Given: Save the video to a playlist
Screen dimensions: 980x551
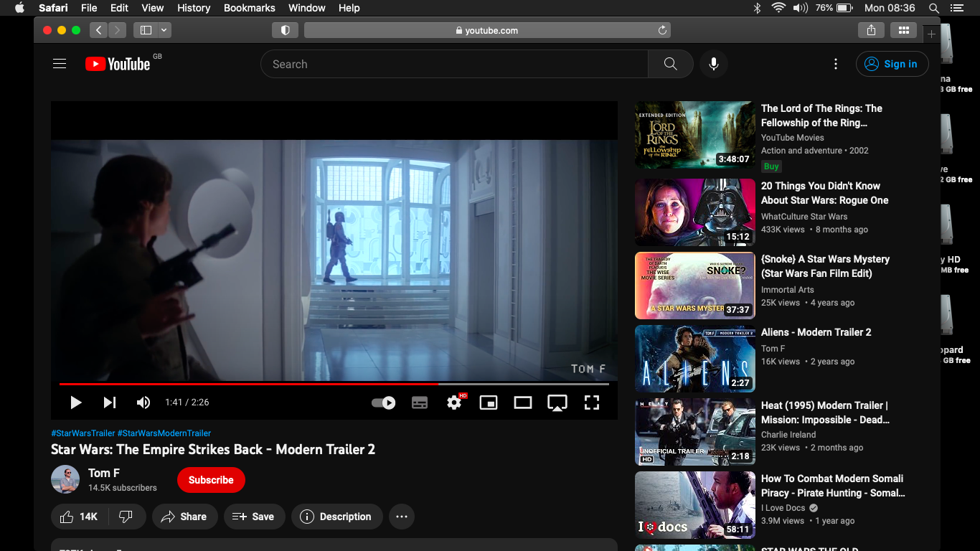Looking at the screenshot, I should pyautogui.click(x=254, y=517).
